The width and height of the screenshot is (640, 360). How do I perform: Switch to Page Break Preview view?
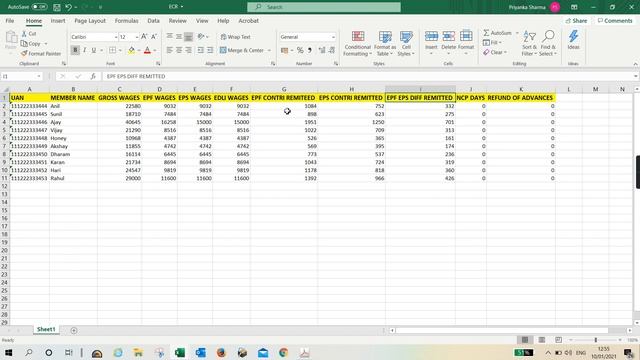click(x=558, y=340)
